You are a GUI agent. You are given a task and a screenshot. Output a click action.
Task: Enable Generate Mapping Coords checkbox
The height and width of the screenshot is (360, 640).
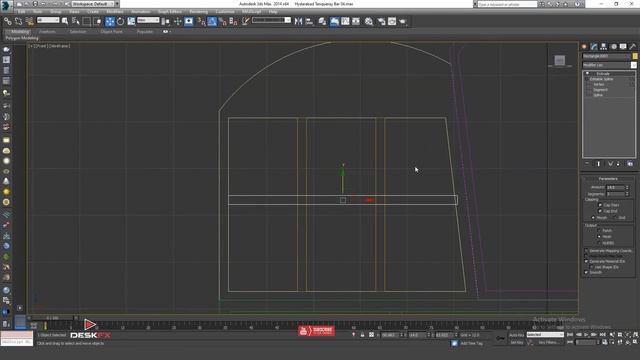click(x=587, y=251)
